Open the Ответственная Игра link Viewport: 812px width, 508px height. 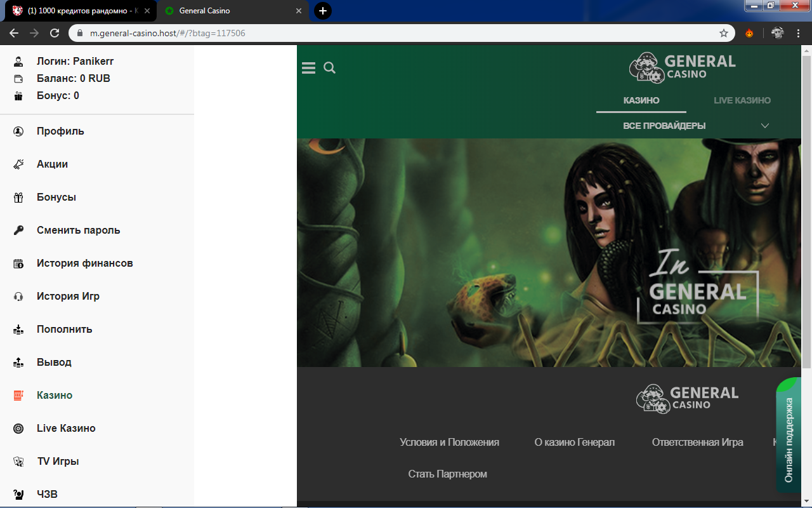tap(698, 443)
